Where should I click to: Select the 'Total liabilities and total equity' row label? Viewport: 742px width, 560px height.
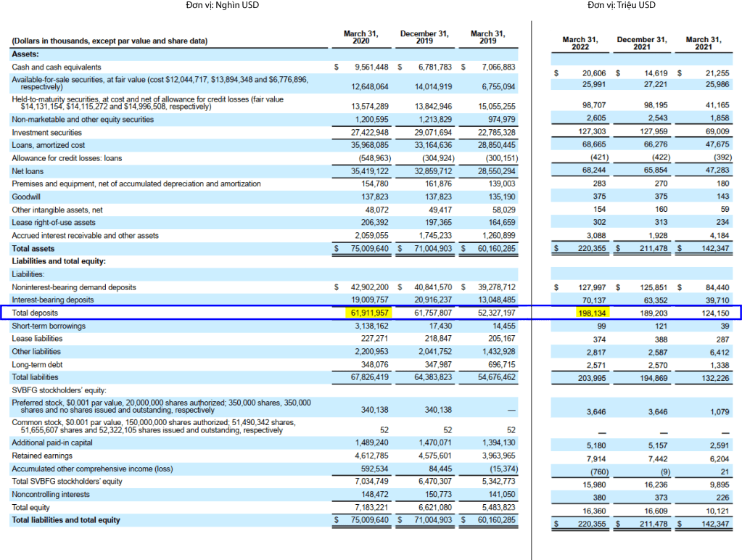coord(66,520)
